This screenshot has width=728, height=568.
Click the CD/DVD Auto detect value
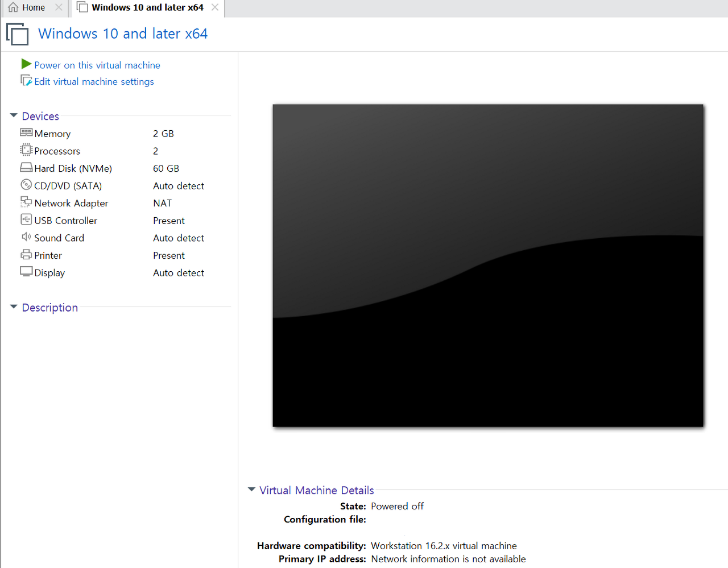coord(179,186)
